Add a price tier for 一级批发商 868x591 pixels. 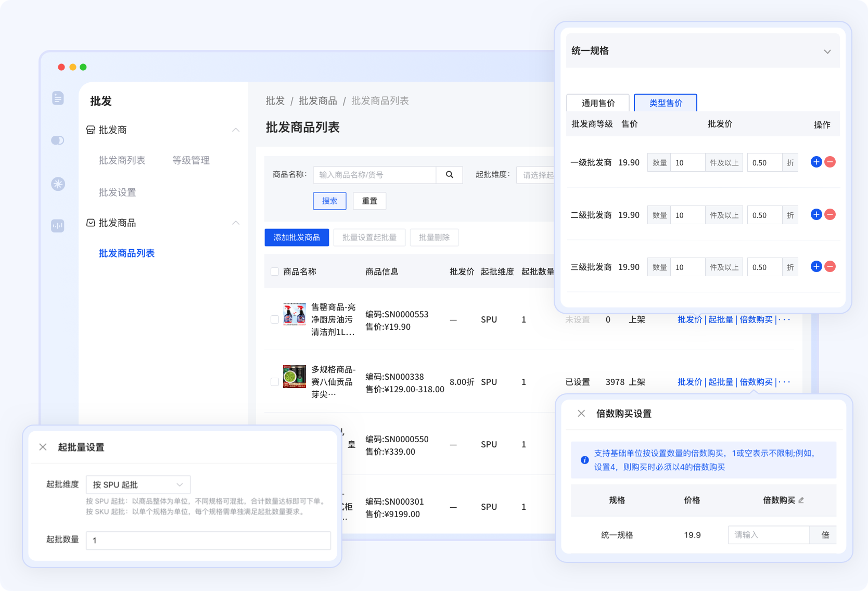click(x=816, y=162)
